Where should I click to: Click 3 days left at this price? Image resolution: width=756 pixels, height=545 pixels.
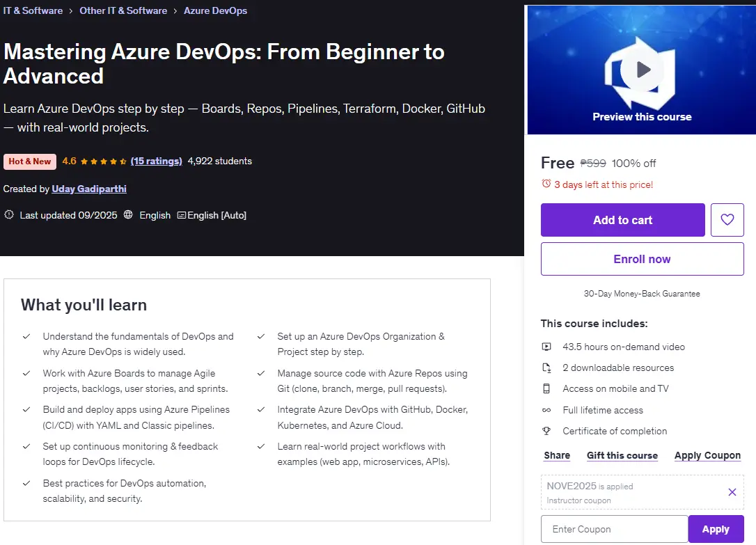(604, 184)
